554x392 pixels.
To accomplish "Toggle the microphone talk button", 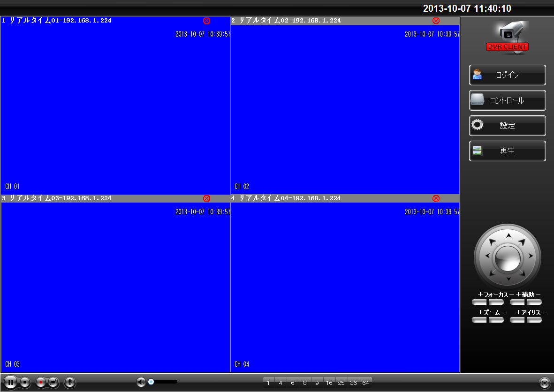I will (x=69, y=382).
